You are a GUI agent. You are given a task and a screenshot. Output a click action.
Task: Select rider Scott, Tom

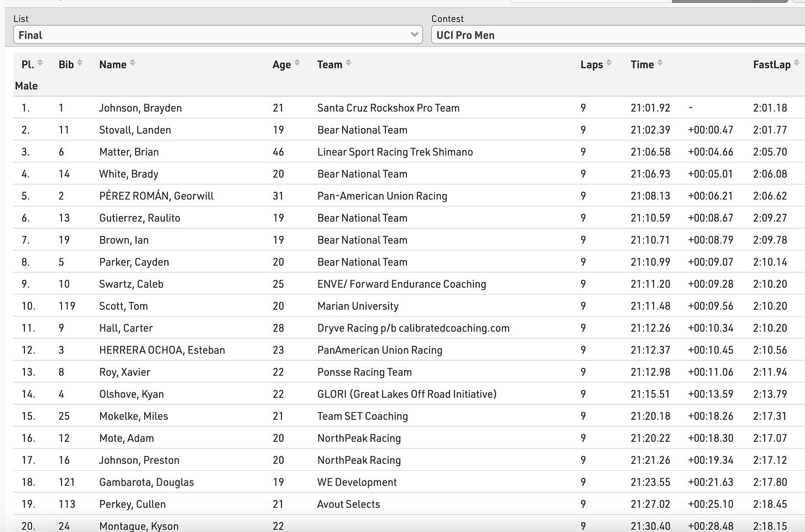[x=123, y=306]
